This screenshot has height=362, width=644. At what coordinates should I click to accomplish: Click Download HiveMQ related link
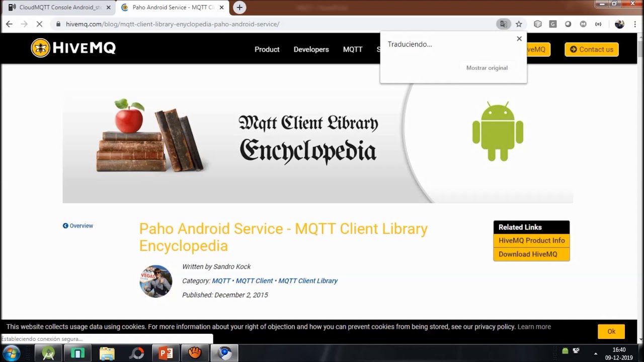531,254
